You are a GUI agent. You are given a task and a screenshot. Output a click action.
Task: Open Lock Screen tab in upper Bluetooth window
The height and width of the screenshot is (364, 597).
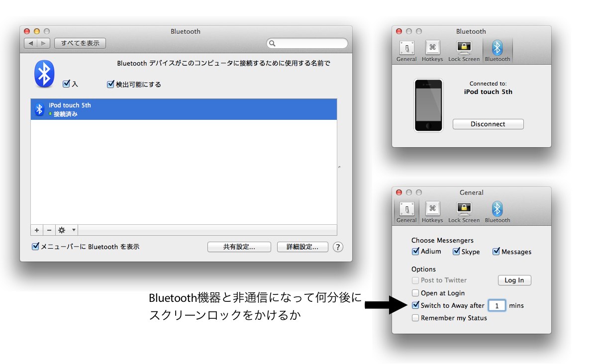click(464, 51)
